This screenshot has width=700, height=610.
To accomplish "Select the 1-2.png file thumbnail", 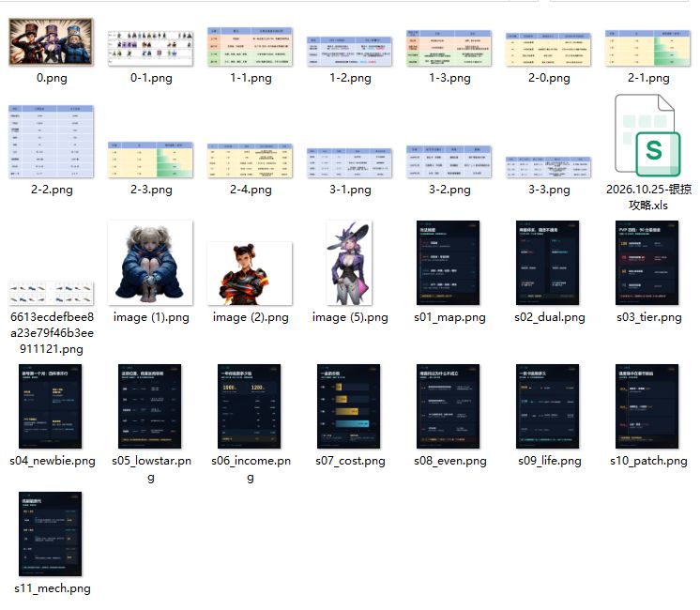I will tap(350, 52).
